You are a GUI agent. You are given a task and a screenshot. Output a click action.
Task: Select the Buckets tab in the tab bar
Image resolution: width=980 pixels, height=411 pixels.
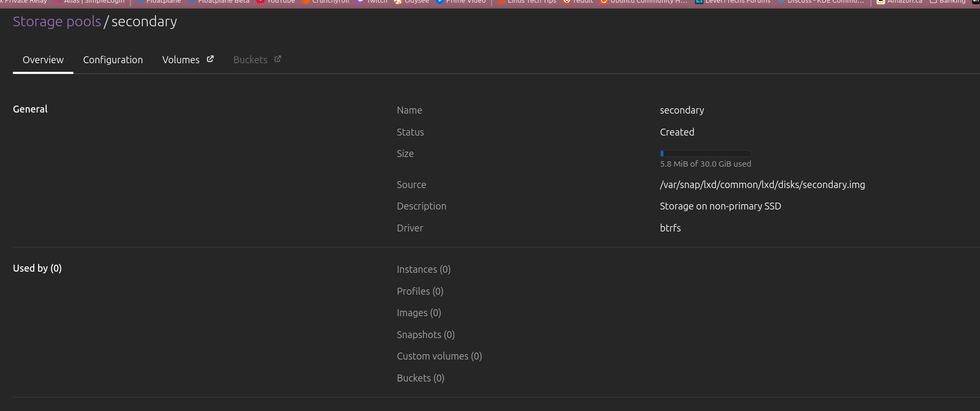(250, 59)
